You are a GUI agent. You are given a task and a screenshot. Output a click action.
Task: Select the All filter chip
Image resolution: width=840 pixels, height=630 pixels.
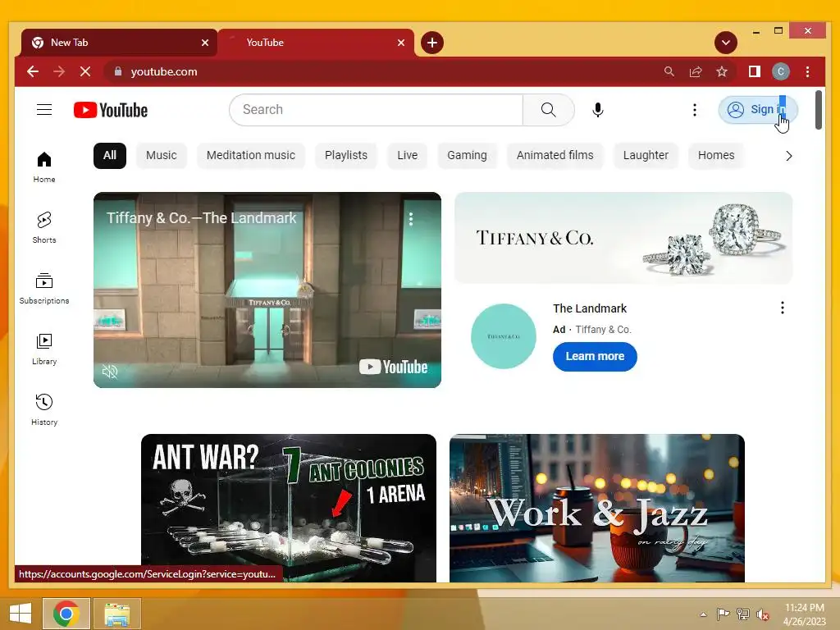click(x=110, y=155)
